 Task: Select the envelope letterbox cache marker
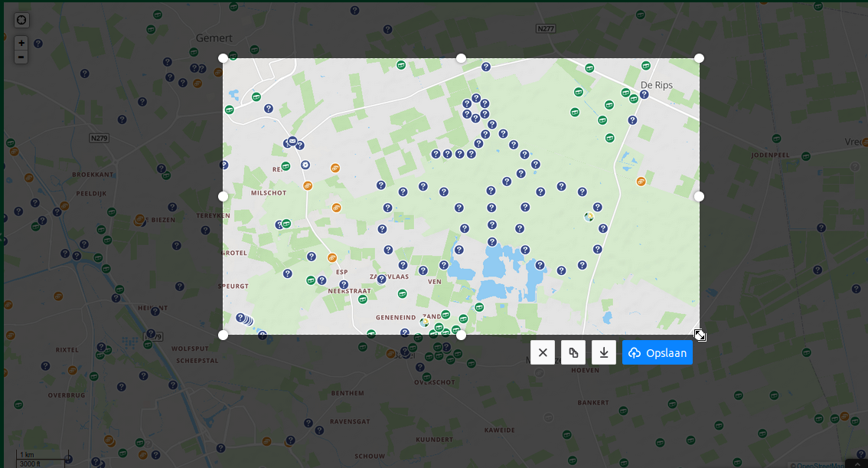click(x=292, y=141)
